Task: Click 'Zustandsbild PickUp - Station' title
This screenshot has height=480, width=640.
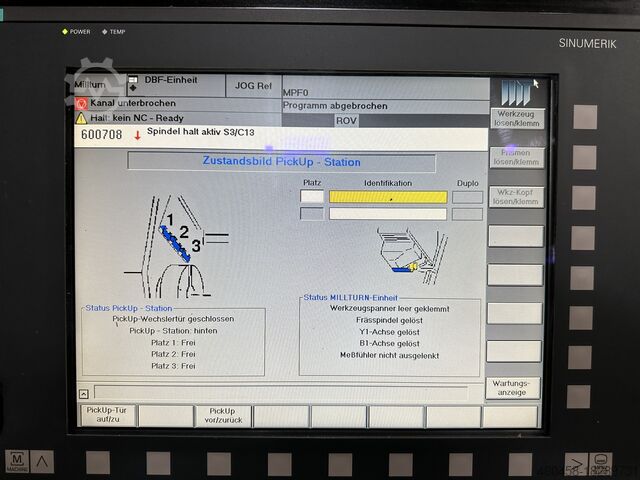Action: tap(282, 162)
